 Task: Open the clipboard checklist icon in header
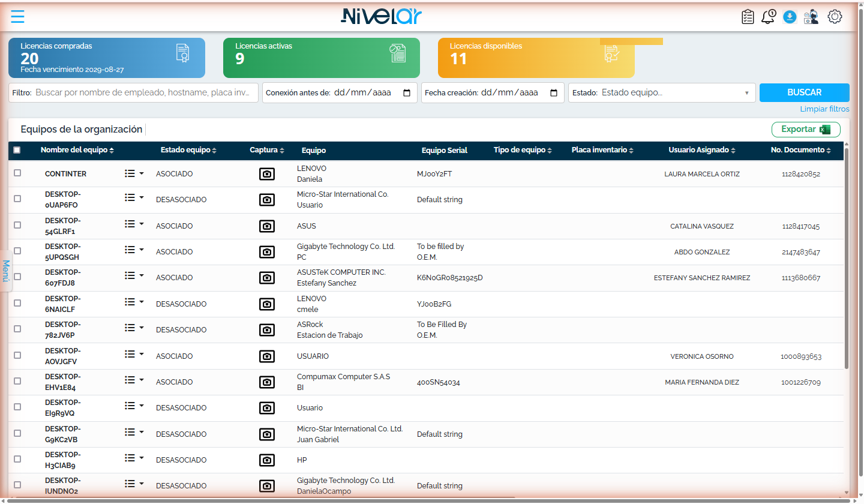[x=748, y=17]
